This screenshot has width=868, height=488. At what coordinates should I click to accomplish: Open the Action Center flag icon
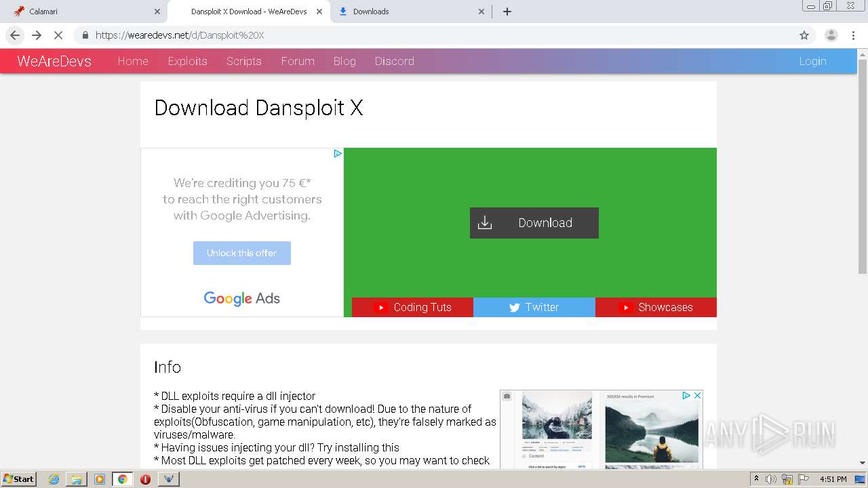(x=802, y=479)
